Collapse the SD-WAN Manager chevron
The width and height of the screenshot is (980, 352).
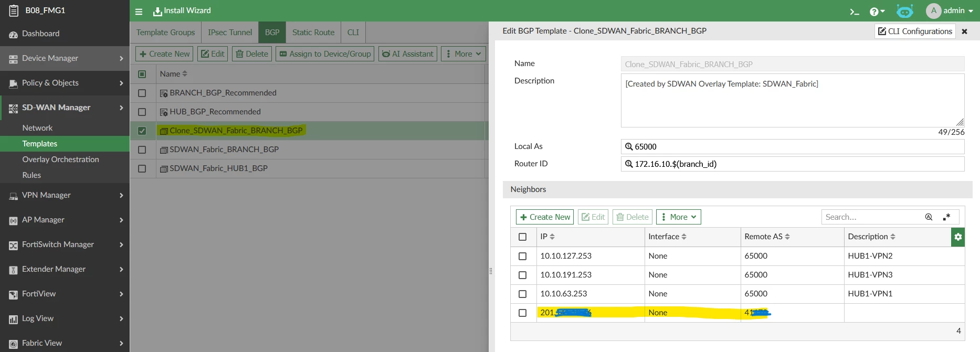click(x=121, y=108)
